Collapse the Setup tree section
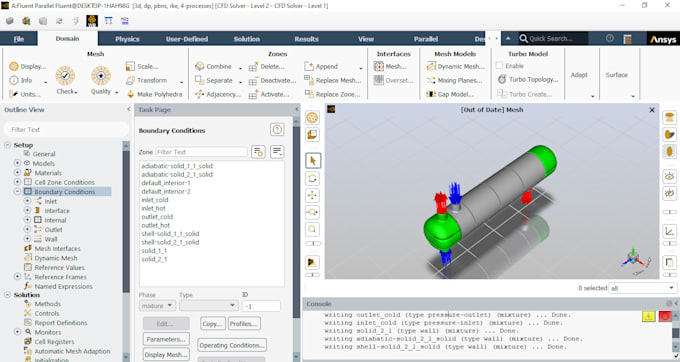The image size is (680, 362). (7, 145)
